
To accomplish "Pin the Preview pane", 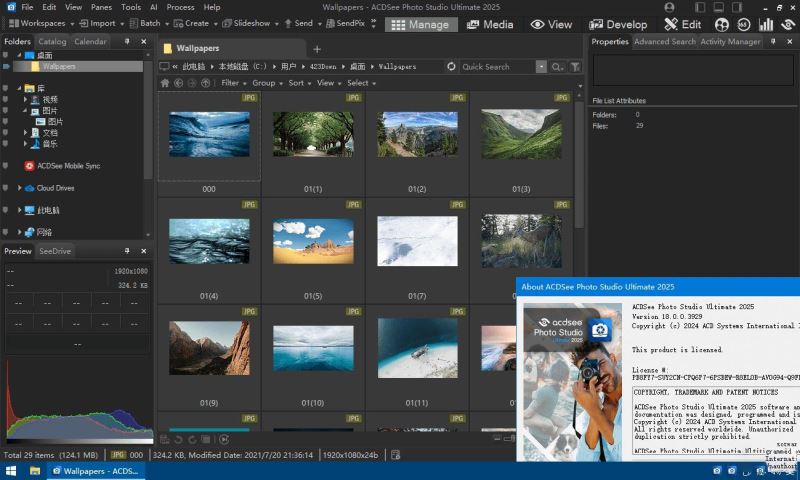I will (x=127, y=251).
